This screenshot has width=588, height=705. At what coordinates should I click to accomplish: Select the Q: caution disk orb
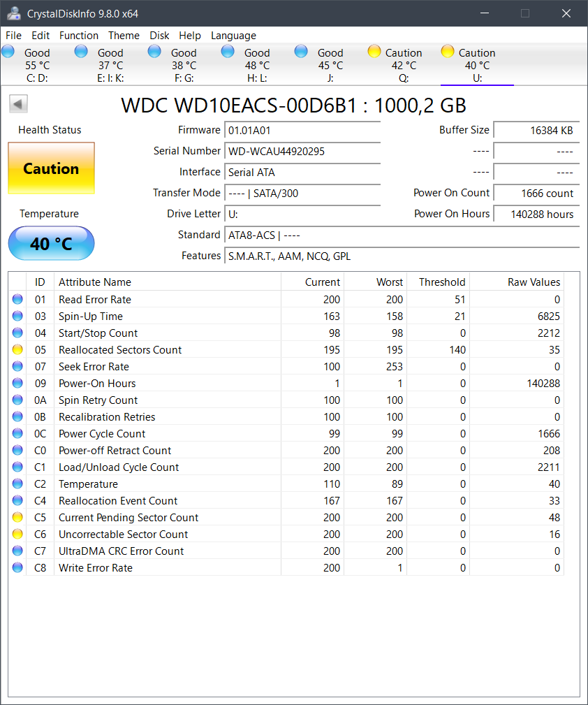[374, 52]
